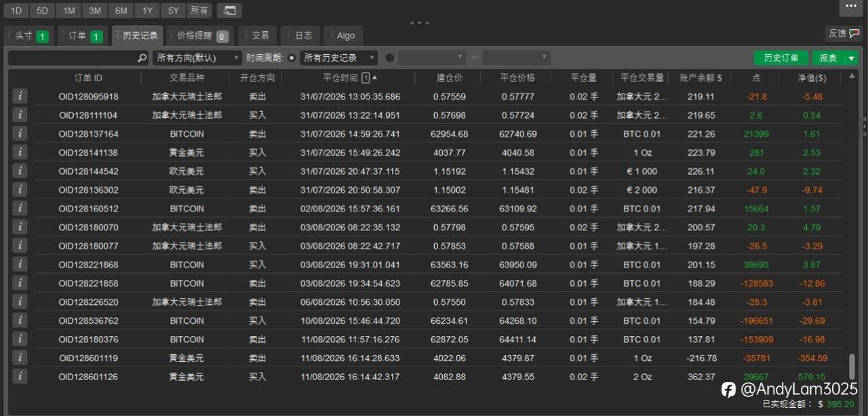
Task: Expand the 报表 dropdown arrow
Action: click(852, 58)
